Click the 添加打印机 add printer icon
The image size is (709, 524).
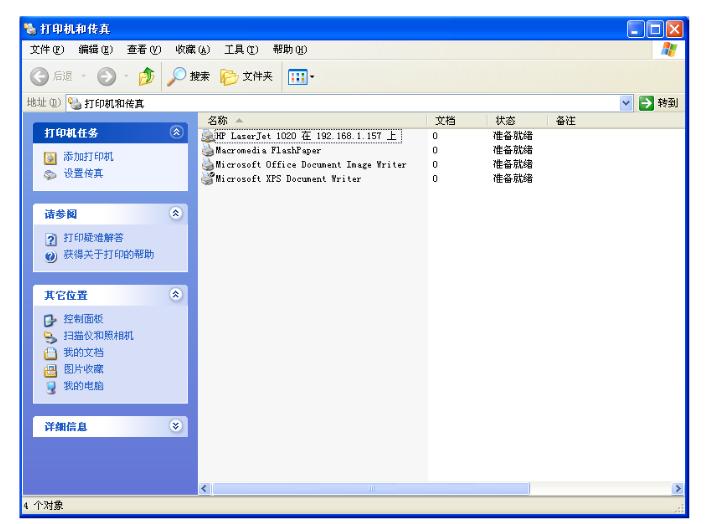pos(50,158)
